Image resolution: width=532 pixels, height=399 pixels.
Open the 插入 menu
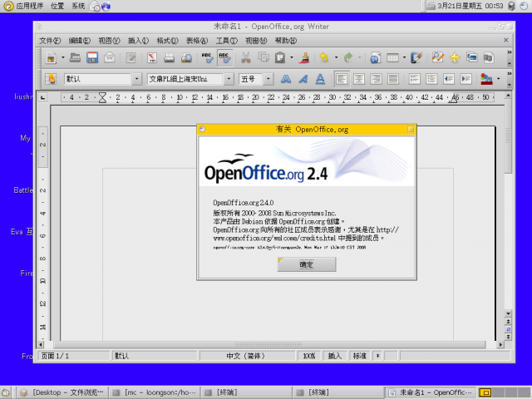[x=138, y=41]
